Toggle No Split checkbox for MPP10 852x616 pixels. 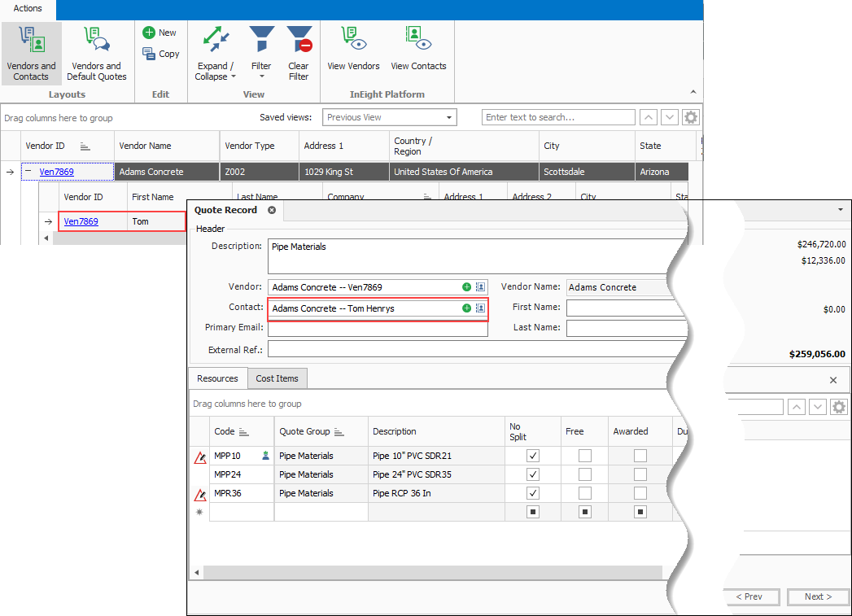533,456
